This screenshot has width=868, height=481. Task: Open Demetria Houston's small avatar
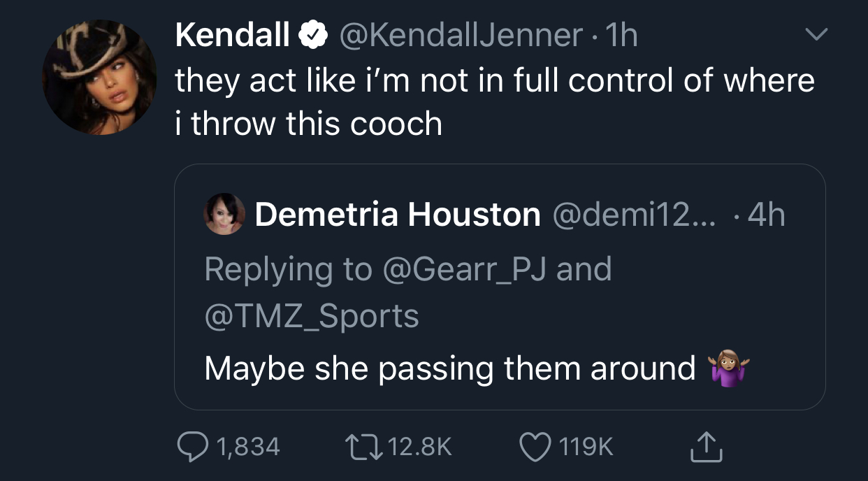(224, 214)
